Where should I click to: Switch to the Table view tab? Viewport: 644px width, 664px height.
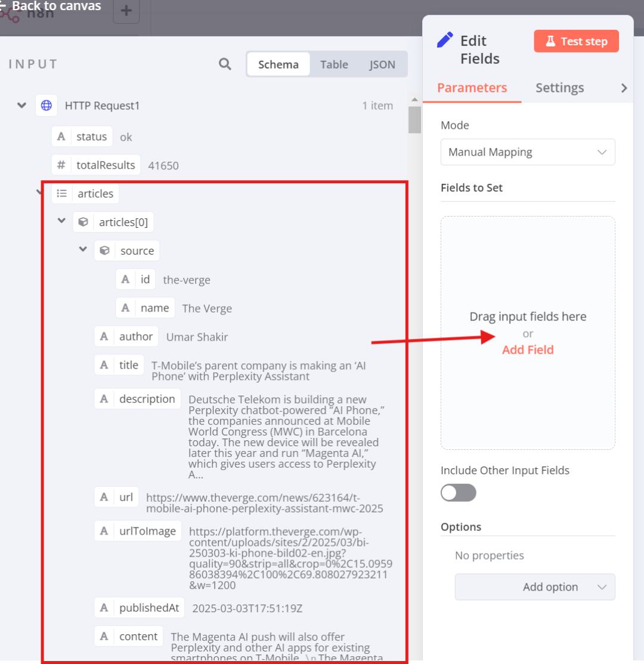click(334, 64)
